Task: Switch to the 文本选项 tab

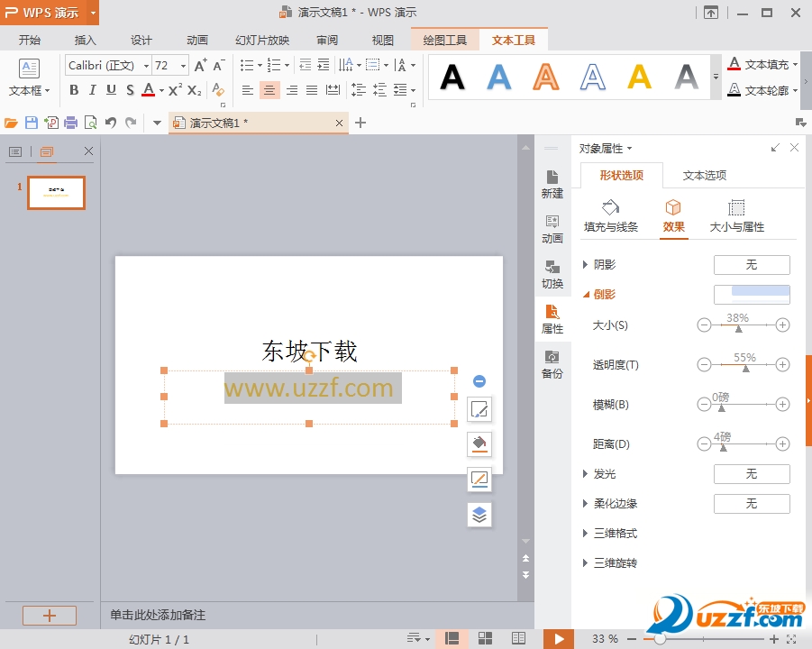Action: coord(705,176)
